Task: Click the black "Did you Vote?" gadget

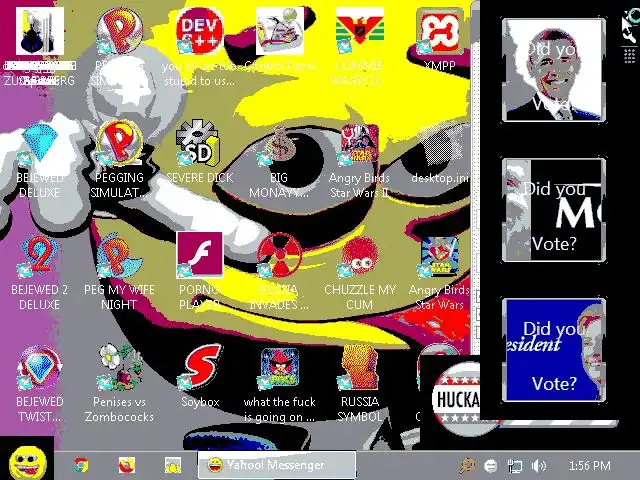Action: click(553, 210)
